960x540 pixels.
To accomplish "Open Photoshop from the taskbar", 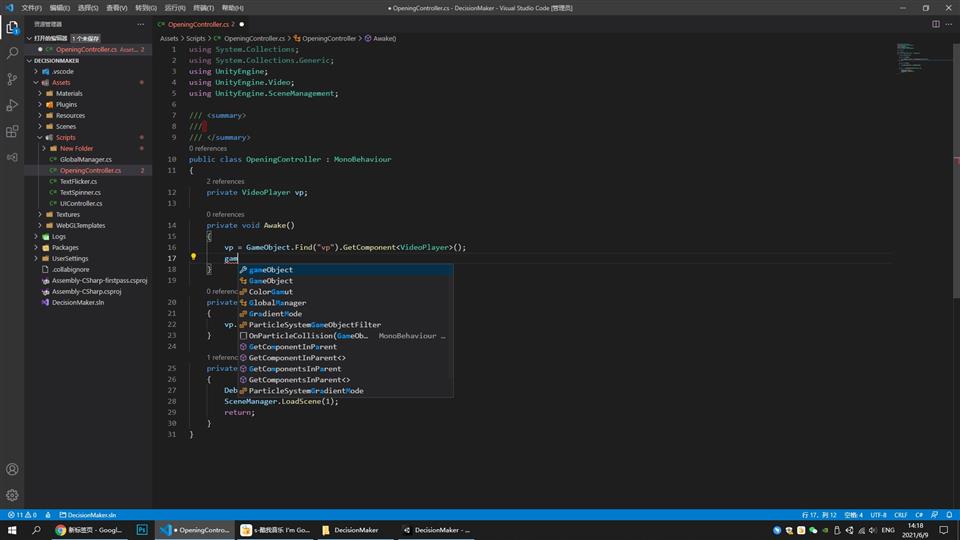I will (142, 530).
